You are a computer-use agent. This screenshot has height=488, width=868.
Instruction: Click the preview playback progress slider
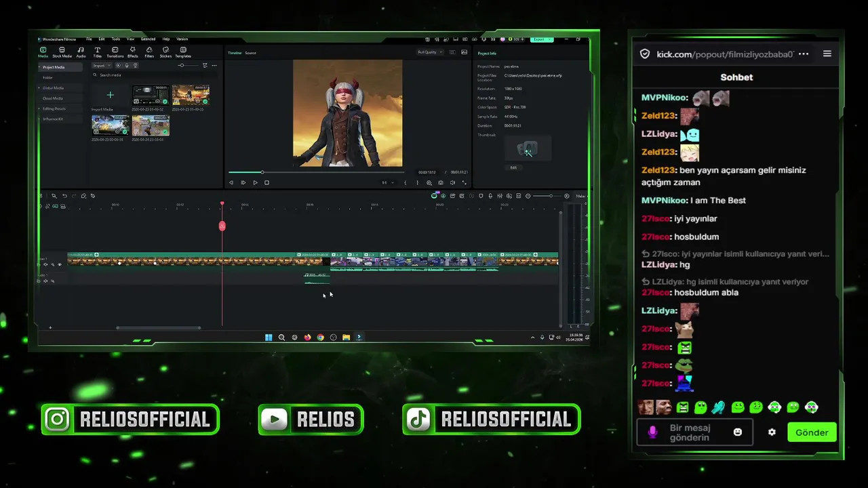point(315,172)
